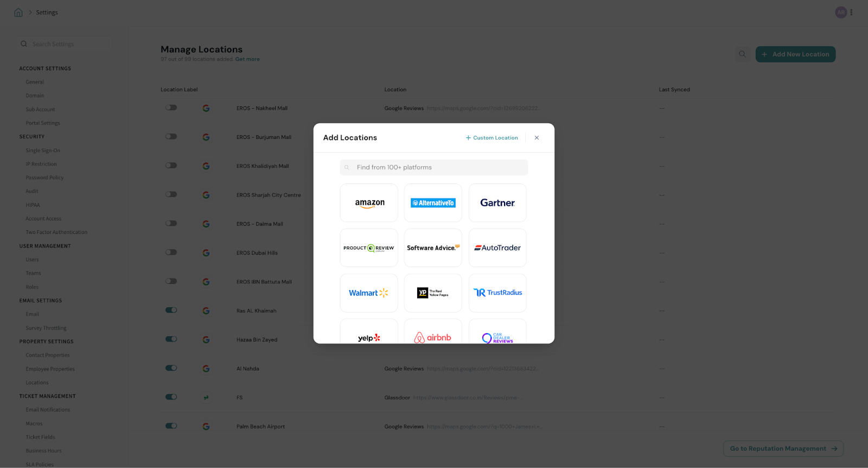Pick the Car Dealer Reviews tile

click(x=497, y=332)
